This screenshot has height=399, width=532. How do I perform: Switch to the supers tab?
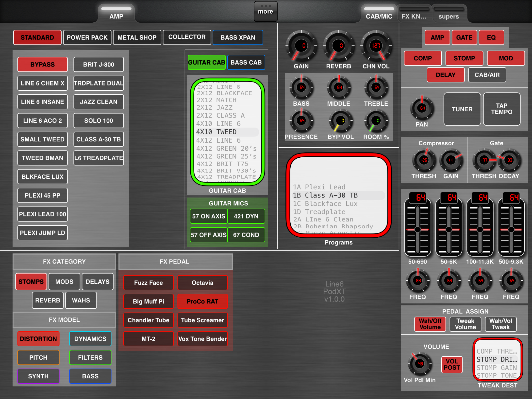449,14
